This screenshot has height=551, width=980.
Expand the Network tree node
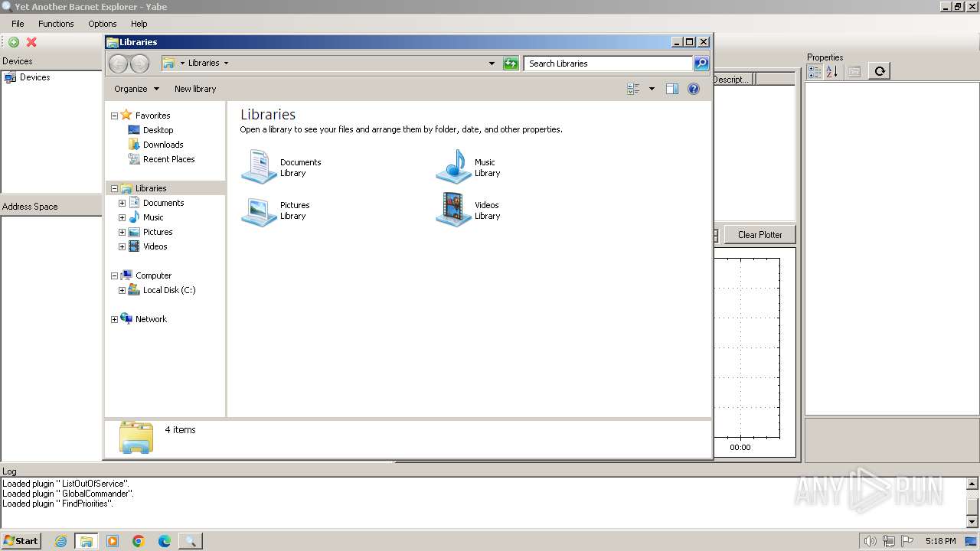(x=114, y=320)
